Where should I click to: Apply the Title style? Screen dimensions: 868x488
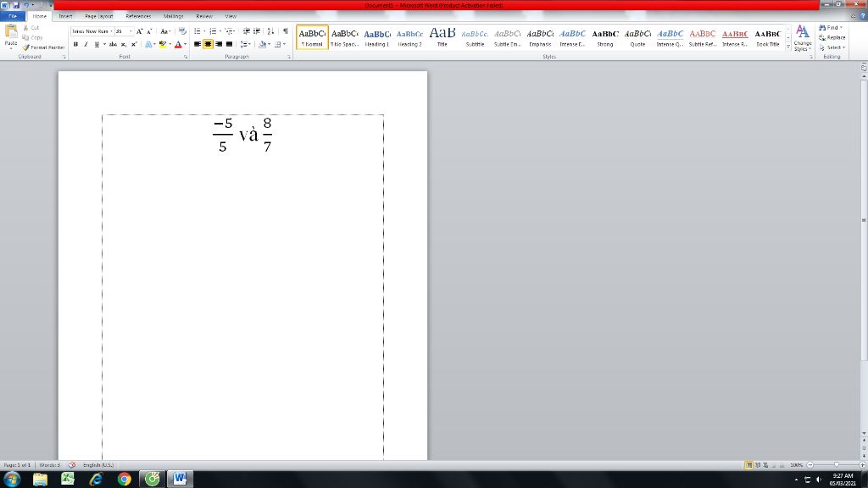[442, 37]
